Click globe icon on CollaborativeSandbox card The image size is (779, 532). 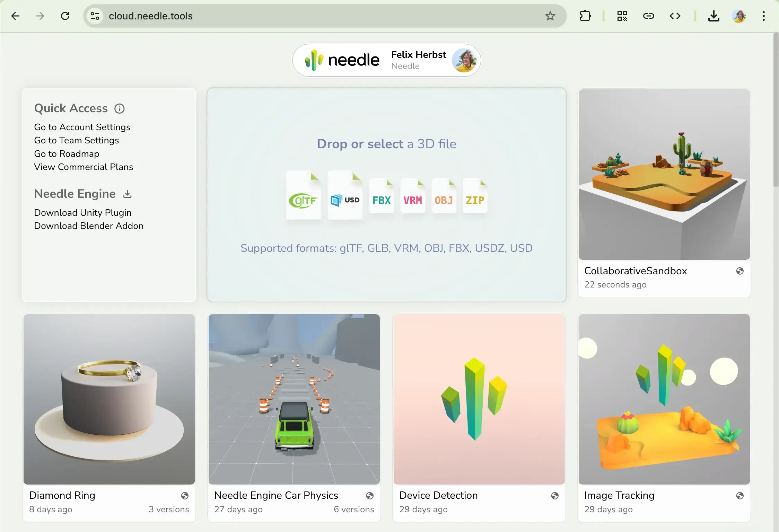point(740,271)
